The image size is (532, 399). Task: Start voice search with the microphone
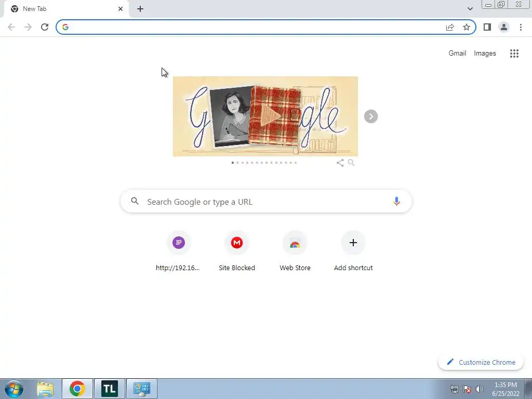[396, 201]
